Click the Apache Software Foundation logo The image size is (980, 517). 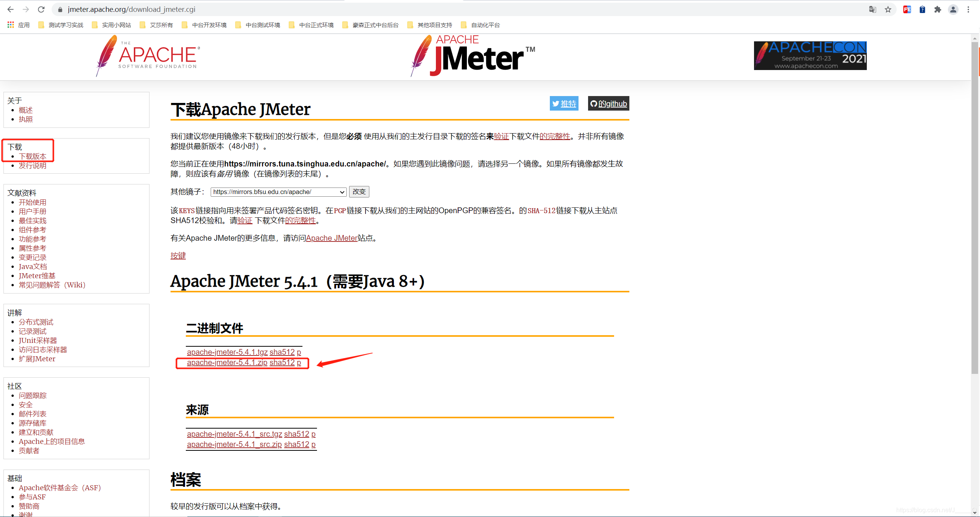(147, 56)
